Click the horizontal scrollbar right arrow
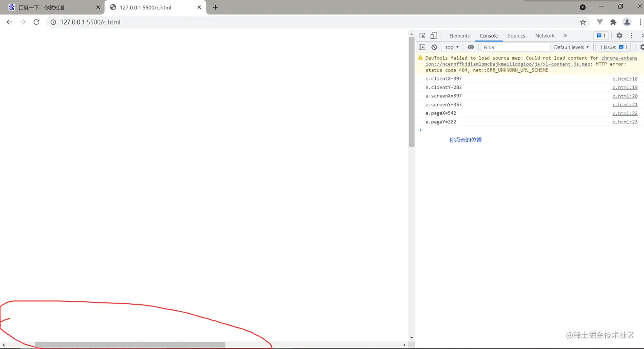The width and height of the screenshot is (644, 349). 404,345
